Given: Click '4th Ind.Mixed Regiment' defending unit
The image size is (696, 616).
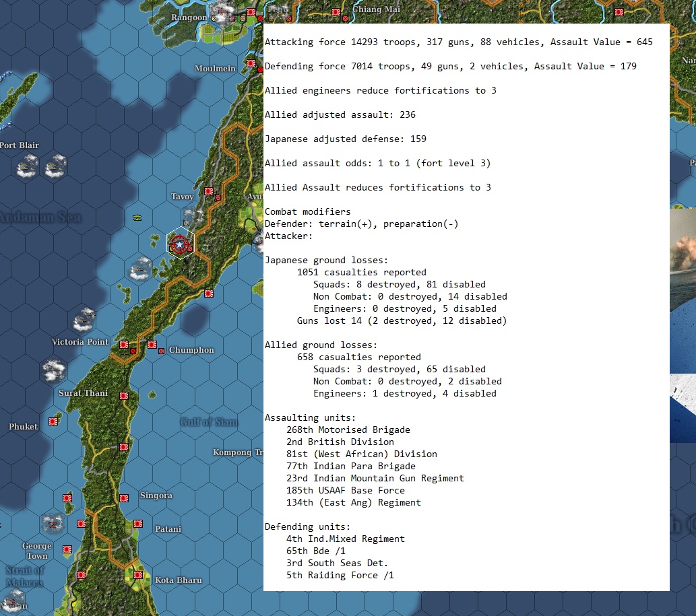Looking at the screenshot, I should pyautogui.click(x=346, y=539).
